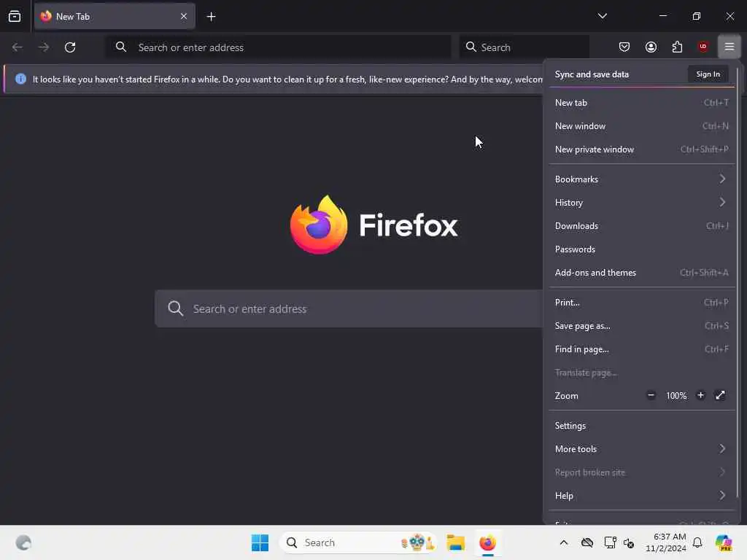The height and width of the screenshot is (560, 747).
Task: Select the New Tab browser tab
Action: [x=115, y=16]
